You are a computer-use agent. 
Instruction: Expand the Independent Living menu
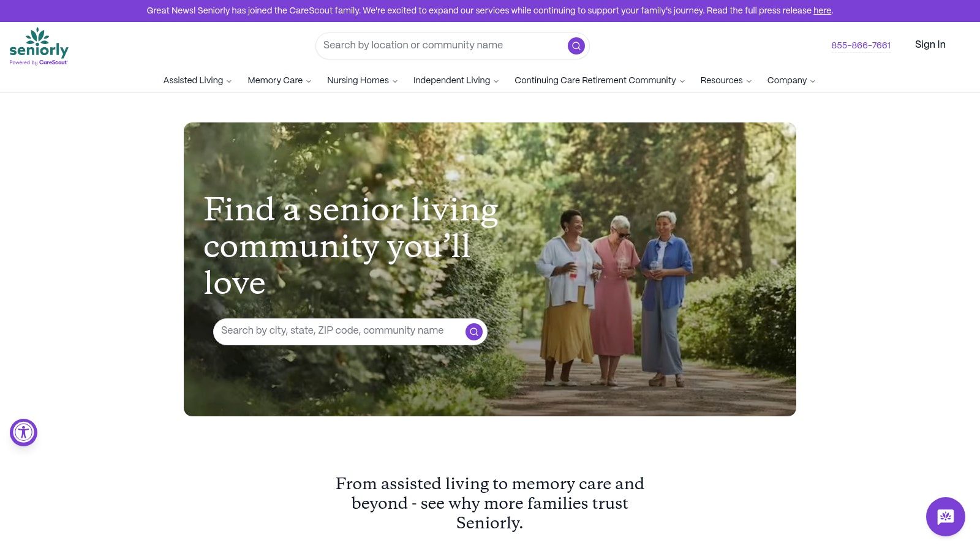pyautogui.click(x=456, y=80)
